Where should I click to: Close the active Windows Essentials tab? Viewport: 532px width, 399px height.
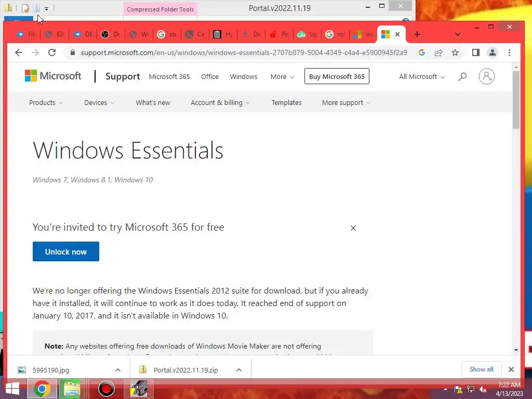tap(397, 34)
